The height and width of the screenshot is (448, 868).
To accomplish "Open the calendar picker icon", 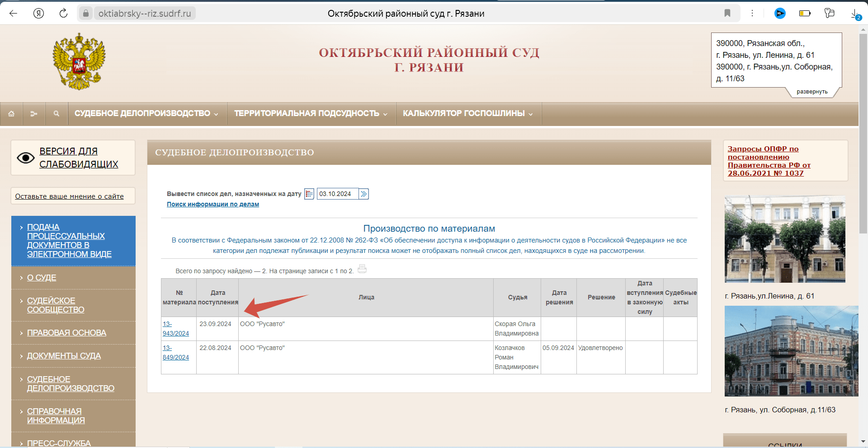I will coord(309,194).
